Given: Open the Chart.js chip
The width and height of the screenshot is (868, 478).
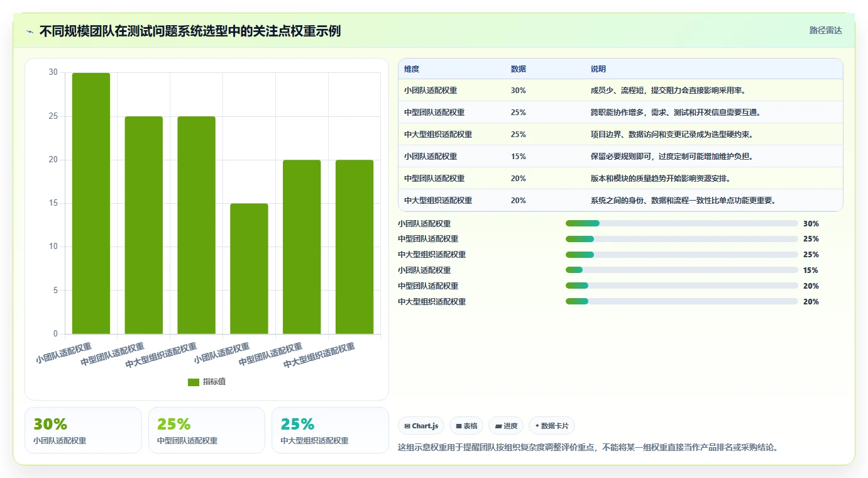Looking at the screenshot, I should pos(421,426).
